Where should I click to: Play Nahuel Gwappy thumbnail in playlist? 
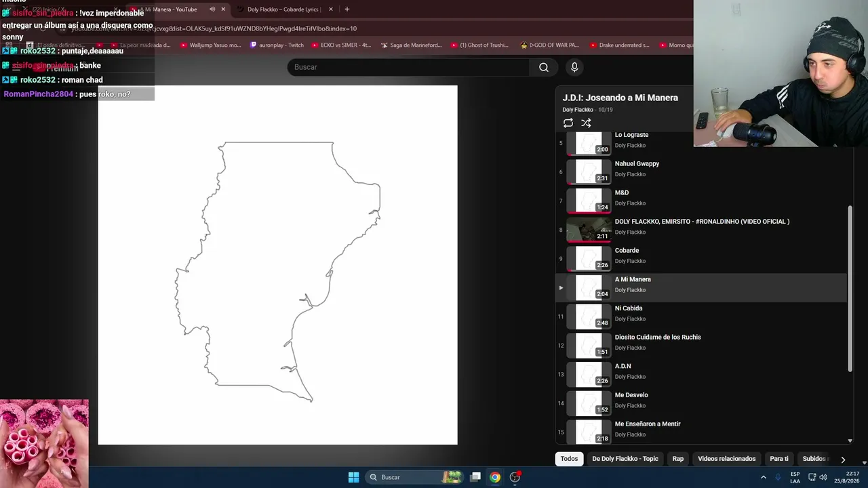coord(589,171)
